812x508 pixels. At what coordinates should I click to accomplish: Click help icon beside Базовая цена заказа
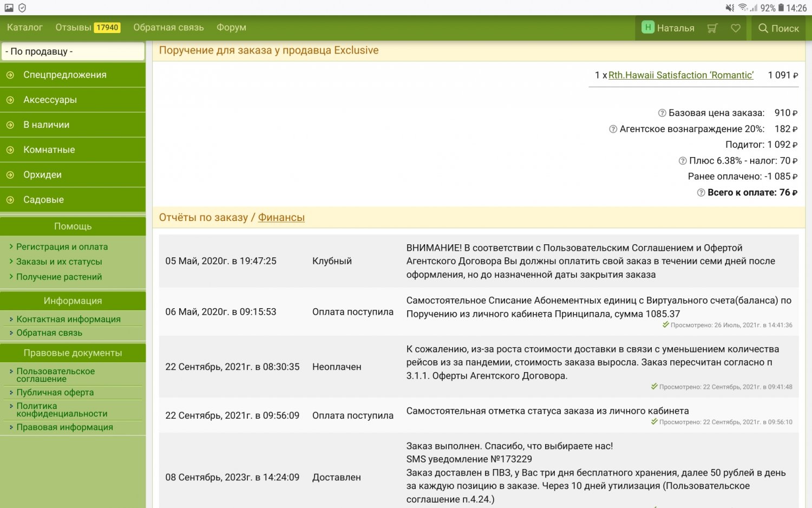[x=662, y=113]
